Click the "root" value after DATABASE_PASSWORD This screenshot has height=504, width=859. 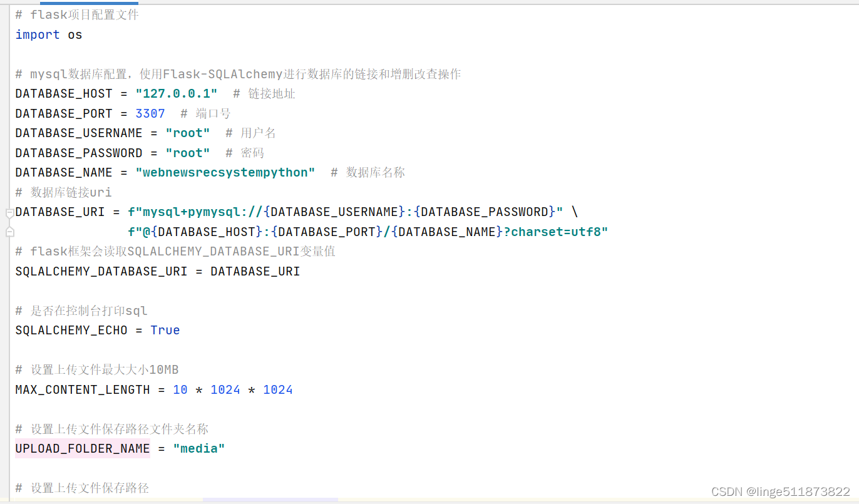tap(188, 153)
